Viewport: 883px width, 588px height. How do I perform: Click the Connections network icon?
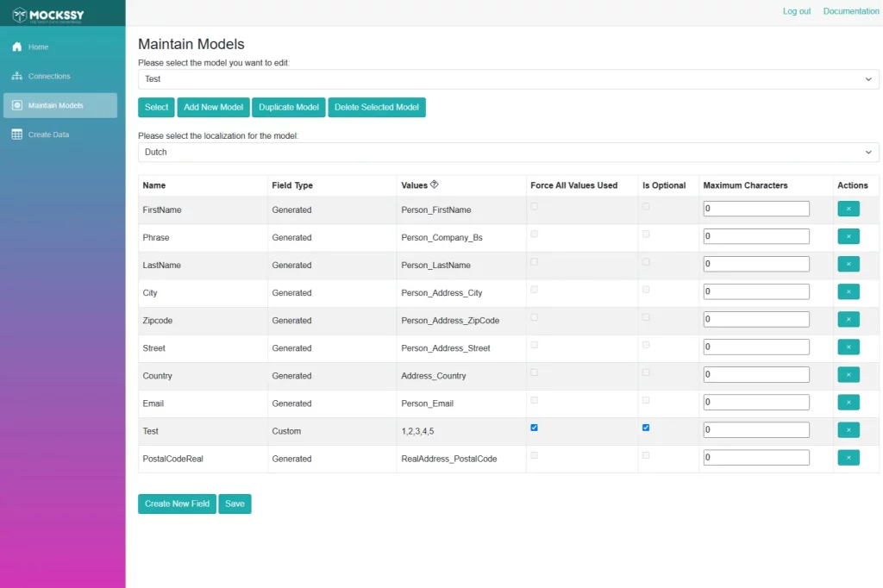[x=17, y=76]
